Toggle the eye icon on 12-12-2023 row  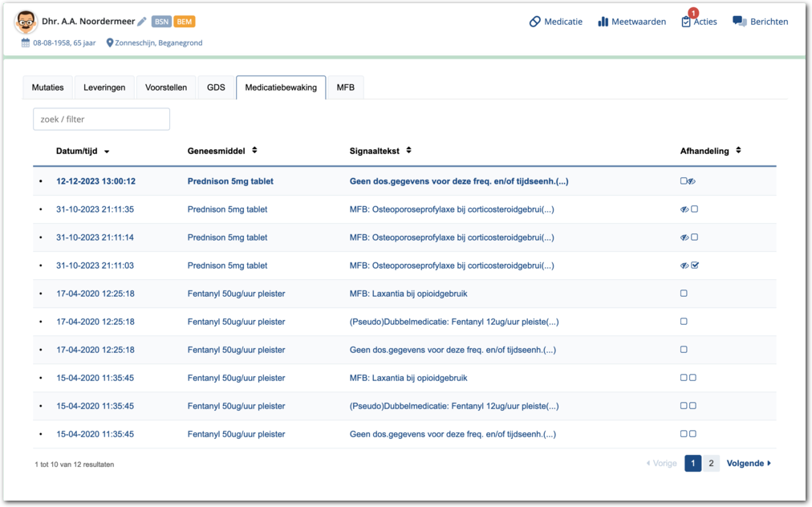tap(692, 181)
